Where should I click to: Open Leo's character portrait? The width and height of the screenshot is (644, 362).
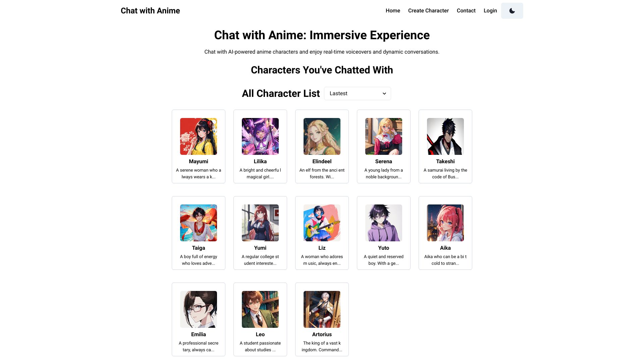(x=260, y=309)
